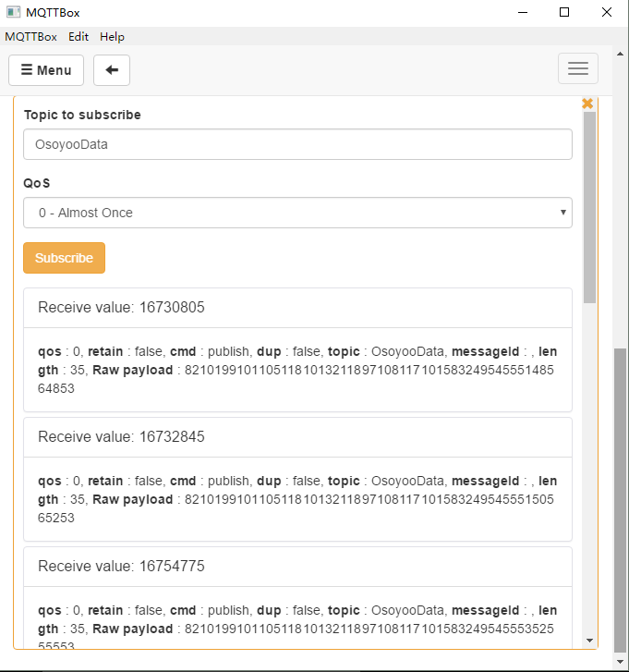The width and height of the screenshot is (629, 672).
Task: Click the QoS label
Action: [x=37, y=183]
